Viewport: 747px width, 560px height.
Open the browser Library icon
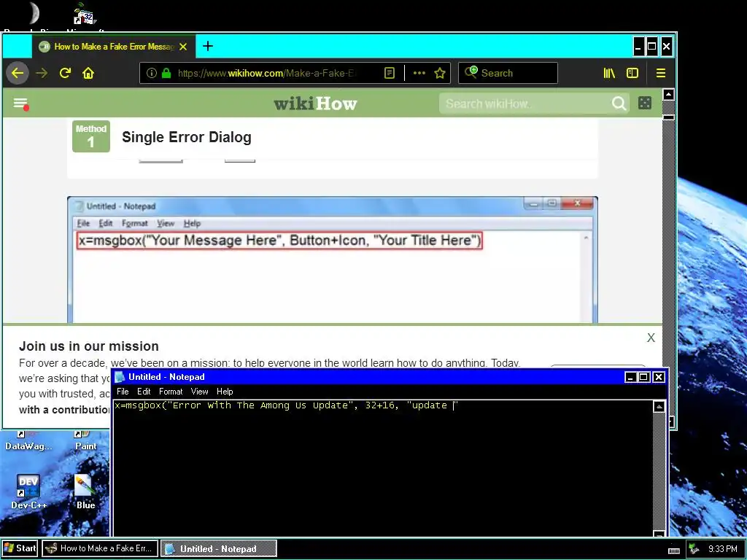pyautogui.click(x=609, y=74)
